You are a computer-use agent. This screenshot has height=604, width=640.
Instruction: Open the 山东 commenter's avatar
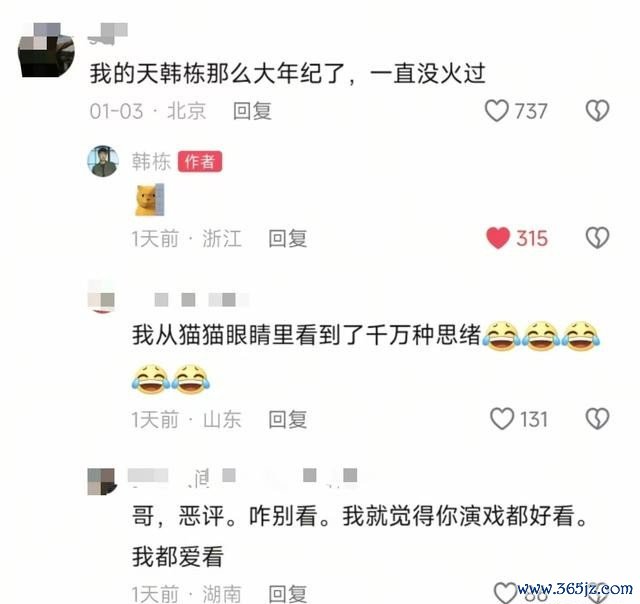[x=101, y=297]
